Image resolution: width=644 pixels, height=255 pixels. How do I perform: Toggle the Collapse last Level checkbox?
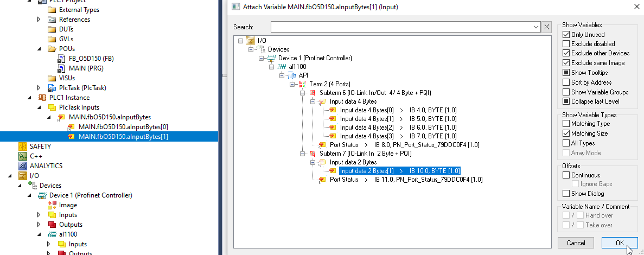pyautogui.click(x=566, y=101)
